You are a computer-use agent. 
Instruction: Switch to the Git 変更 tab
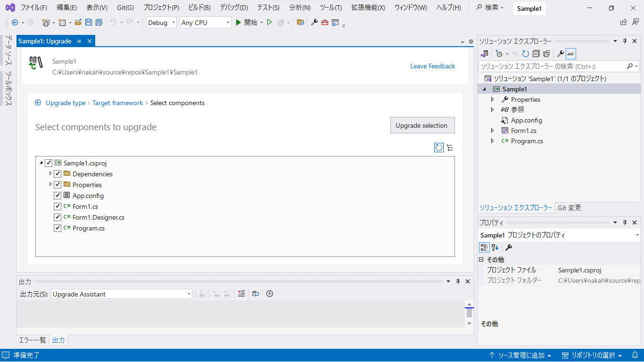[570, 208]
